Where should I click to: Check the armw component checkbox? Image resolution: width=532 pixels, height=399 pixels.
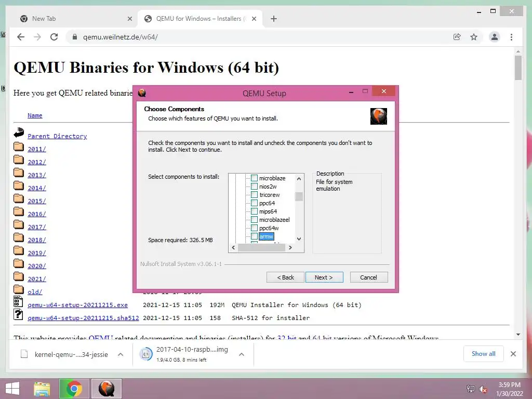click(254, 236)
